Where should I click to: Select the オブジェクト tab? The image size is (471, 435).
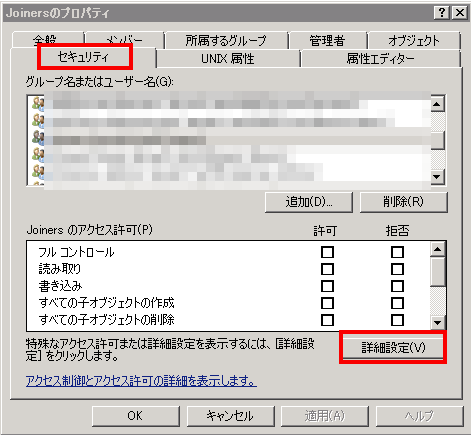tap(414, 41)
